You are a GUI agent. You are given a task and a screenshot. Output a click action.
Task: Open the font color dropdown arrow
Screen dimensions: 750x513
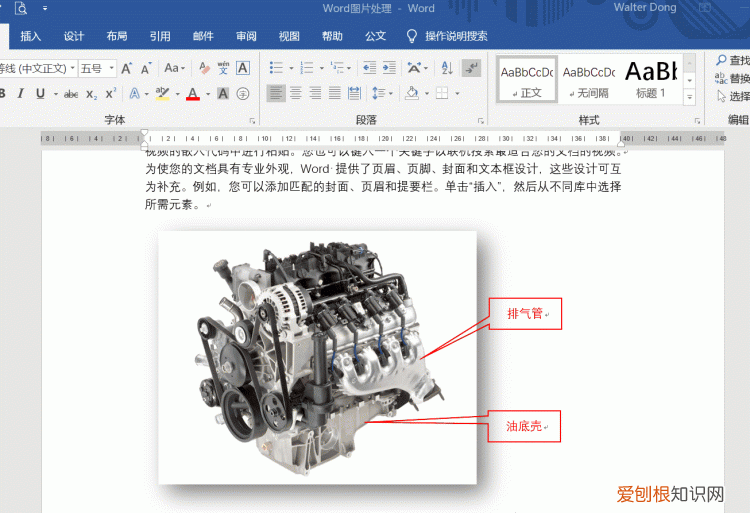point(208,94)
